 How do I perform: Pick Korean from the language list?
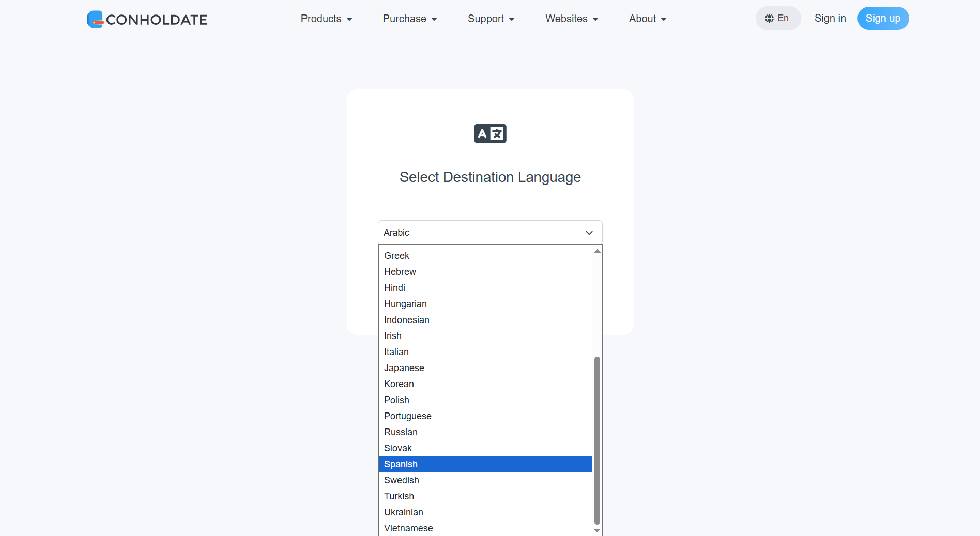click(485, 384)
